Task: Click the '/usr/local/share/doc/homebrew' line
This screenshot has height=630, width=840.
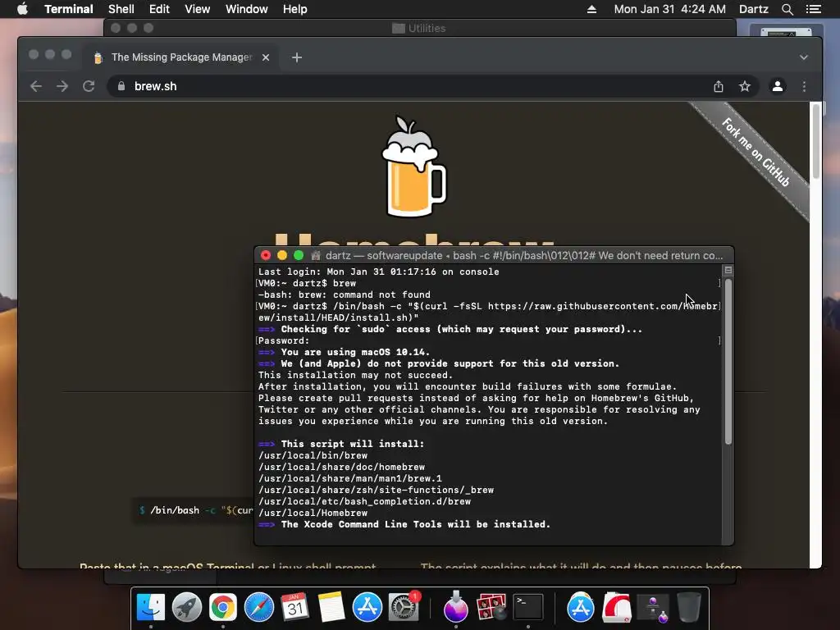Action: (x=341, y=467)
